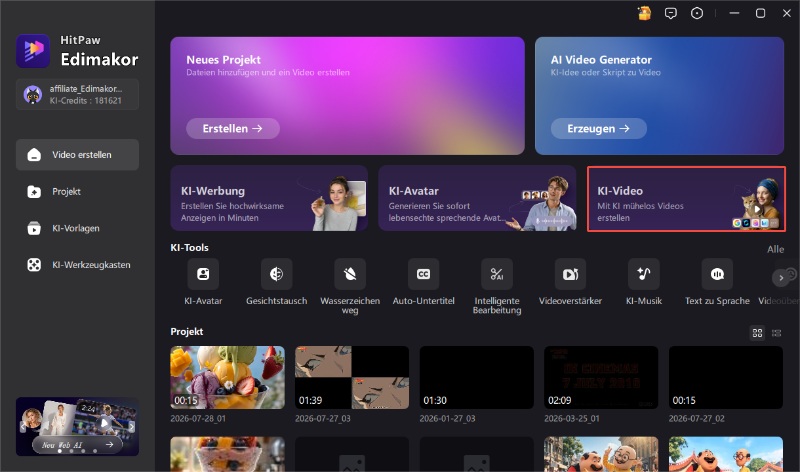Screen dimensions: 800x472
Task: Open the KI-Video feature card
Action: coord(686,199)
